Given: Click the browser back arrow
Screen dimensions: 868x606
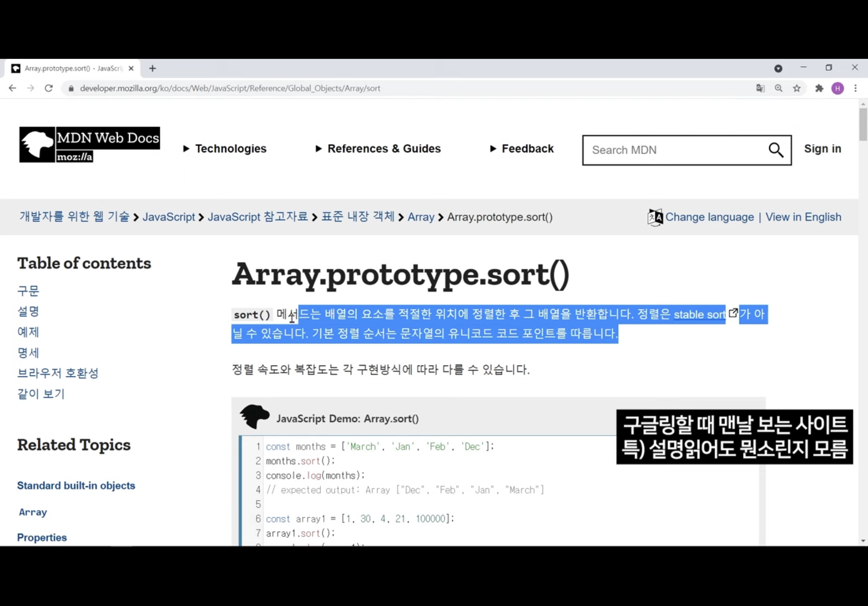Looking at the screenshot, I should (12, 88).
